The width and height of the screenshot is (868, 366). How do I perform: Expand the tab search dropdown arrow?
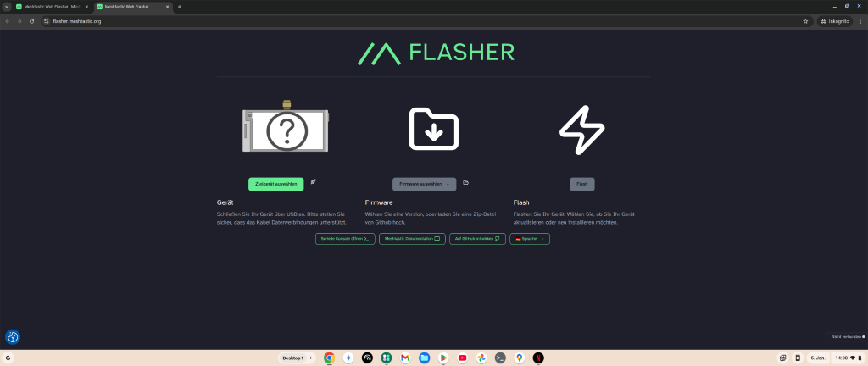[x=7, y=7]
